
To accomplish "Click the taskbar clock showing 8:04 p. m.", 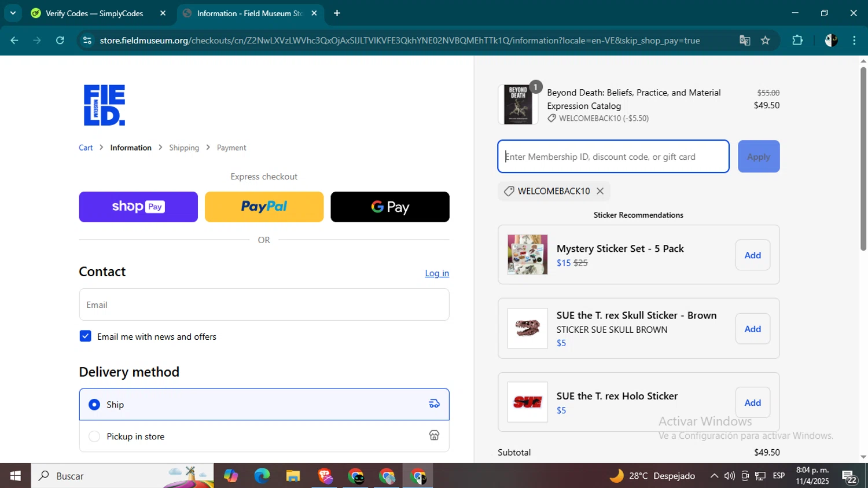I will point(812,476).
